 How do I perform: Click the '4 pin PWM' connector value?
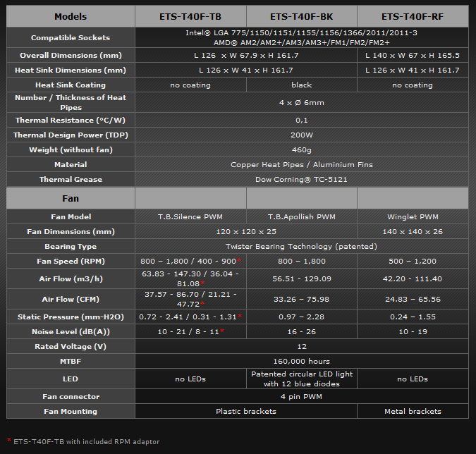301,397
